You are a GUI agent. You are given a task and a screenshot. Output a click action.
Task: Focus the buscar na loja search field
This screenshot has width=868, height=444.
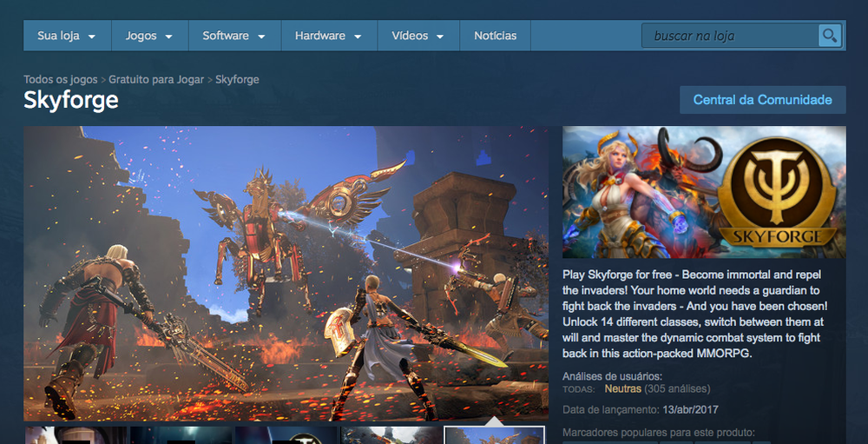[x=730, y=36]
